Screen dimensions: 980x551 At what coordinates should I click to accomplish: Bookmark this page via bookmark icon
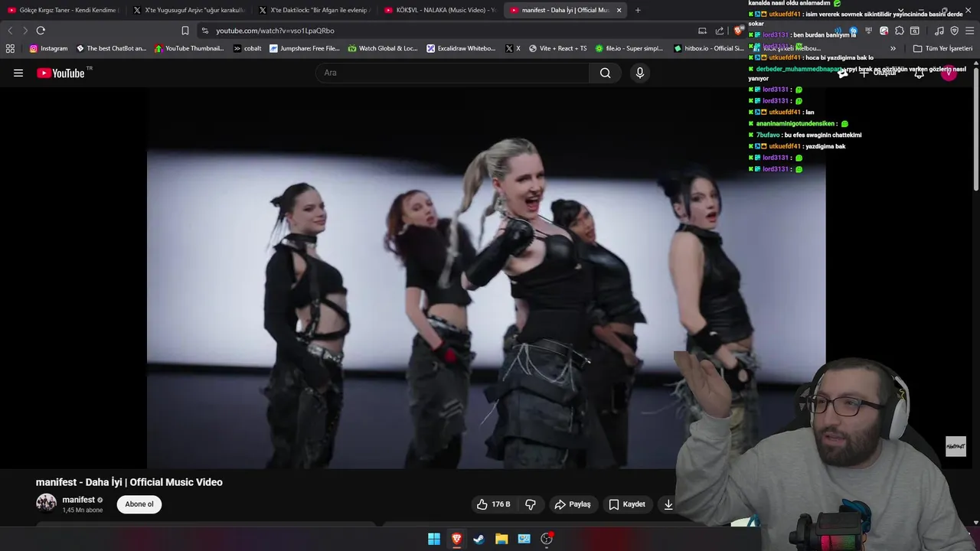click(185, 31)
